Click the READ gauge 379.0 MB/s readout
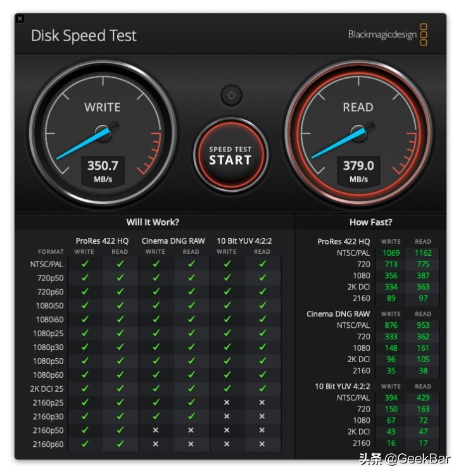Image resolution: width=461 pixels, height=476 pixels. click(x=358, y=172)
